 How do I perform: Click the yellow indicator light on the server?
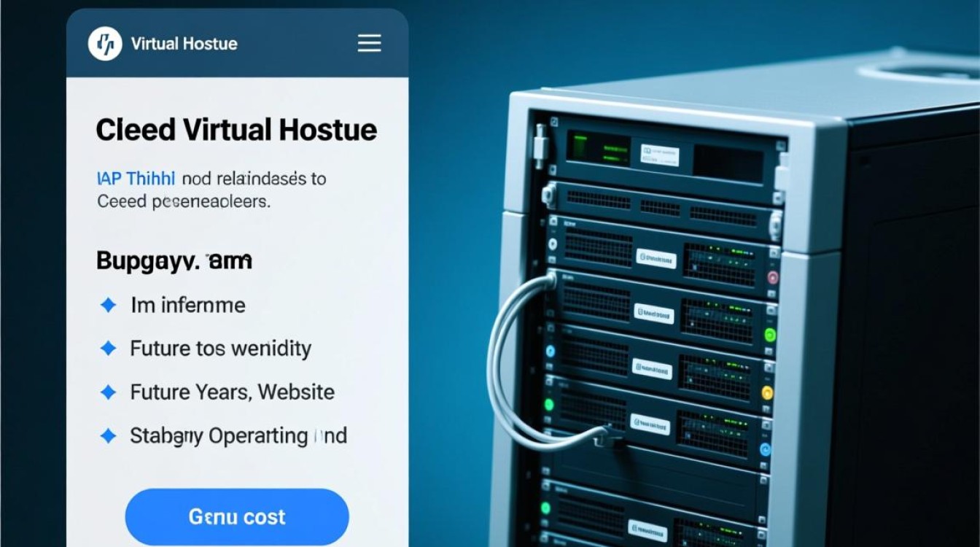(x=766, y=393)
